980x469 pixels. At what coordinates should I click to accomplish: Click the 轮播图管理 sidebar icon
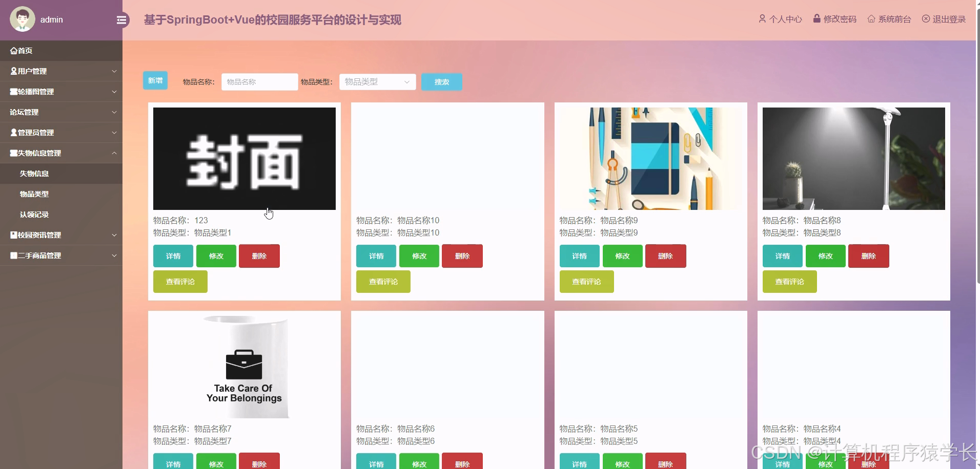click(12, 91)
